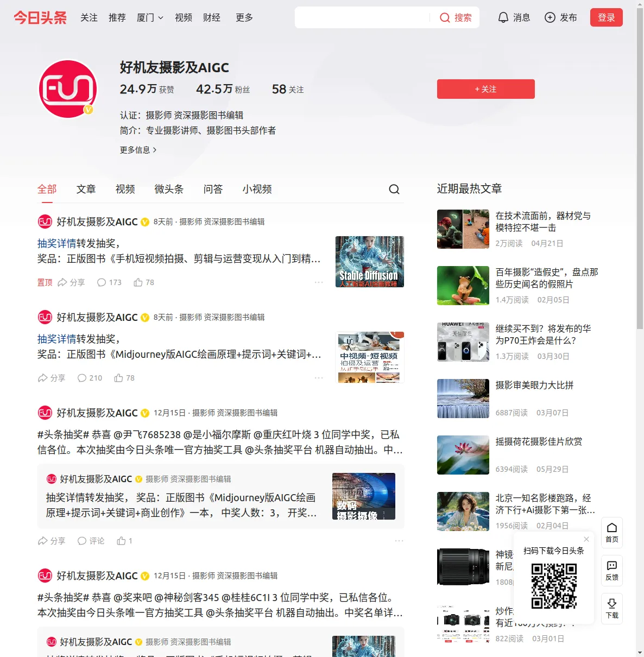Open more options for Midjourney lottery post
The image size is (644, 657).
coord(319,378)
